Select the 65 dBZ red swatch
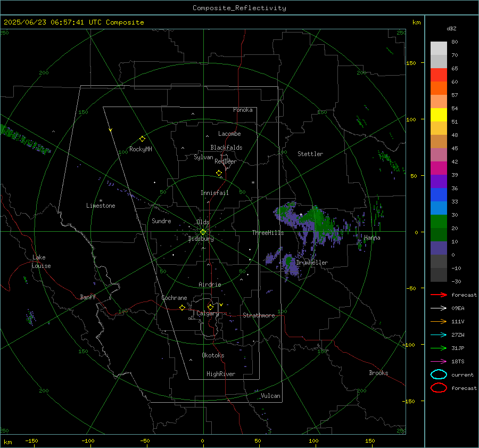The image size is (479, 448). (439, 75)
